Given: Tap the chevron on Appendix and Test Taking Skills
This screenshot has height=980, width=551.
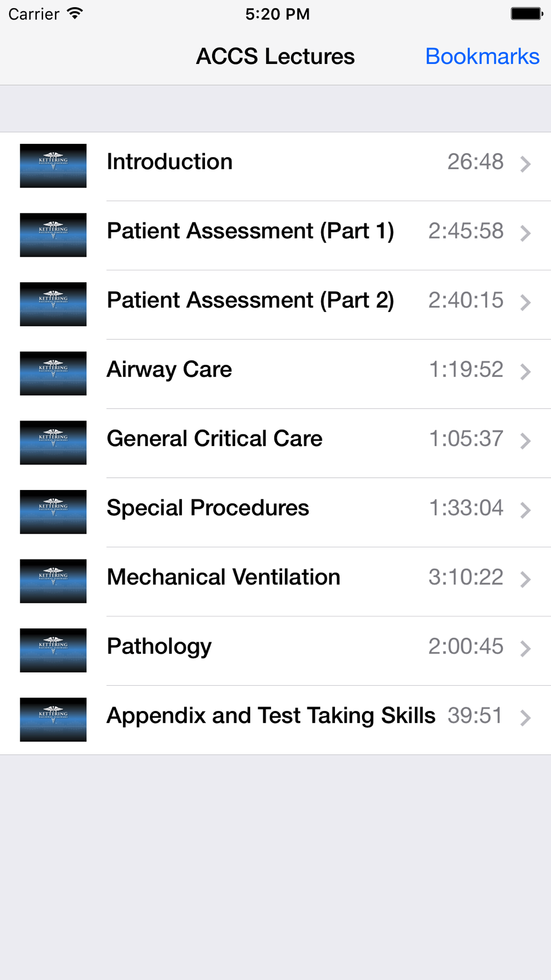Looking at the screenshot, I should pos(526,718).
